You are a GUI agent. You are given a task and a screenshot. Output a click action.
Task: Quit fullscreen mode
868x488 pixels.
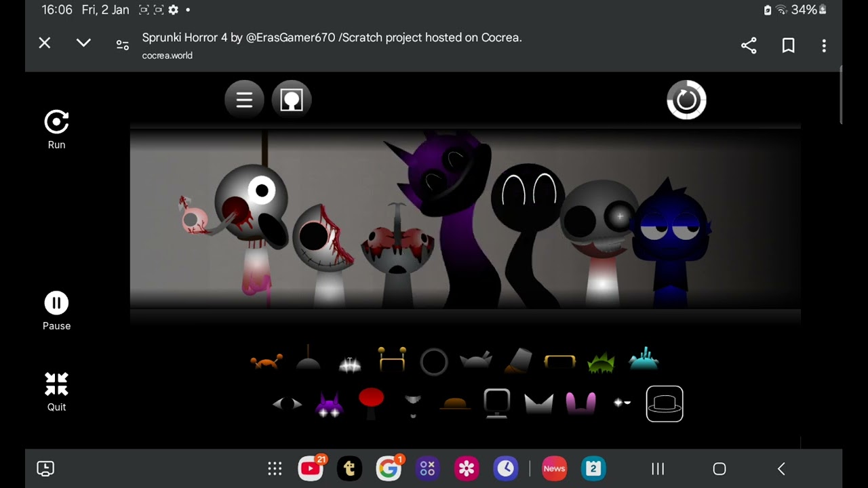click(x=56, y=392)
